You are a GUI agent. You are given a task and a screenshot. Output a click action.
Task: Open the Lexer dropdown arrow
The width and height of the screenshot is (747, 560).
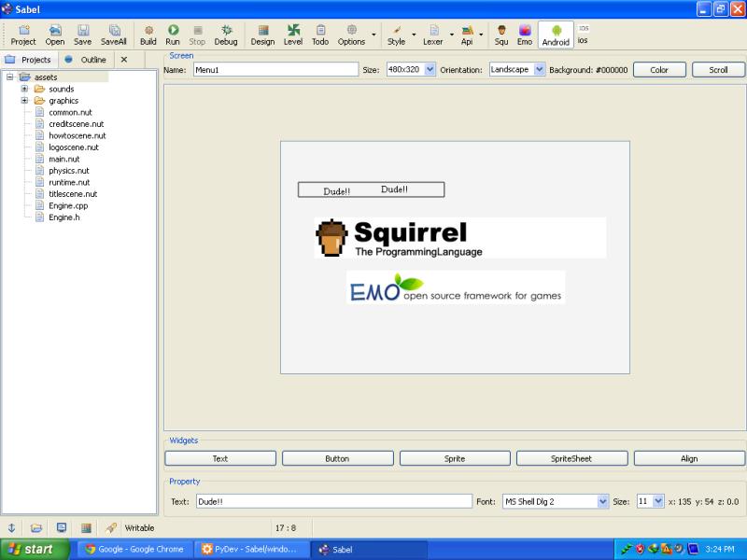(x=451, y=35)
